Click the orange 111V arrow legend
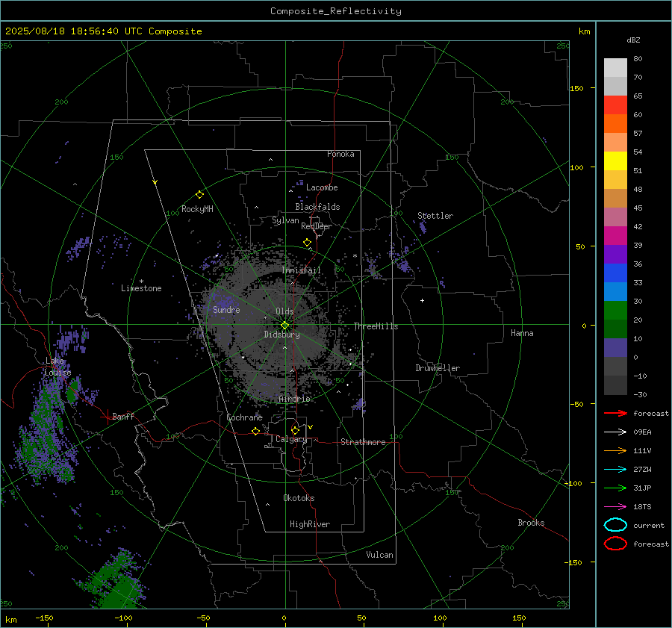This screenshot has width=672, height=628. coord(615,450)
